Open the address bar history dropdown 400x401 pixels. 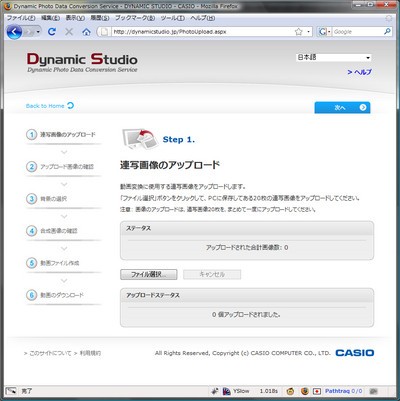tap(309, 32)
